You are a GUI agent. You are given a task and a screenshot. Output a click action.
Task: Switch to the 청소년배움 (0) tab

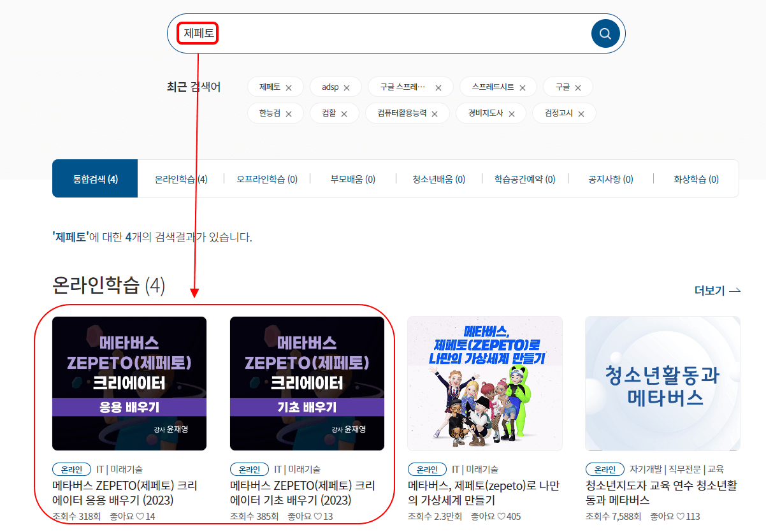(x=439, y=179)
